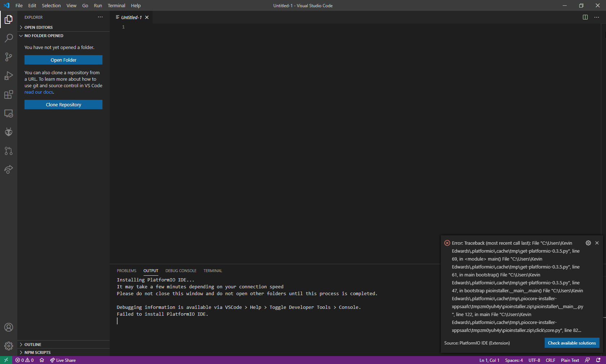Viewport: 606px width, 364px height.
Task: Change line endings via CRLF indicator
Action: point(550,360)
